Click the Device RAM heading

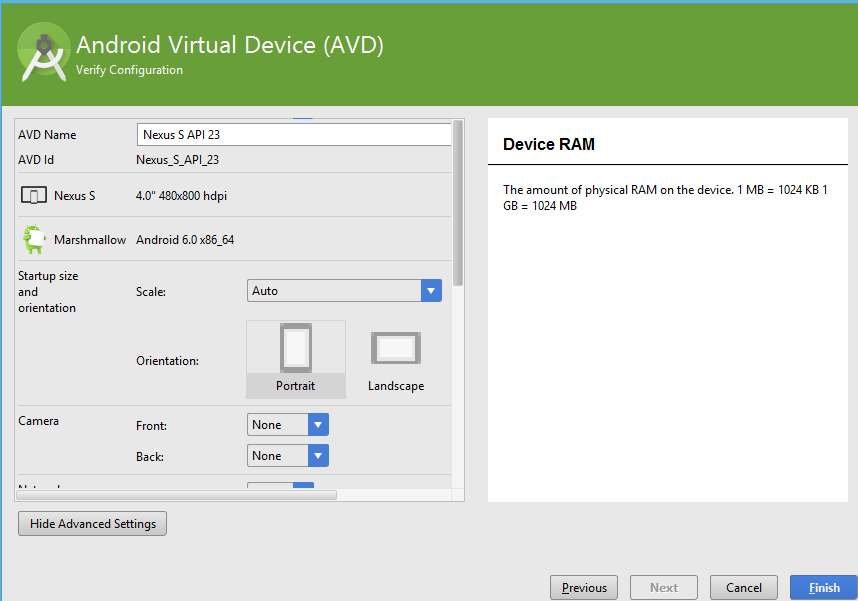pyautogui.click(x=549, y=144)
